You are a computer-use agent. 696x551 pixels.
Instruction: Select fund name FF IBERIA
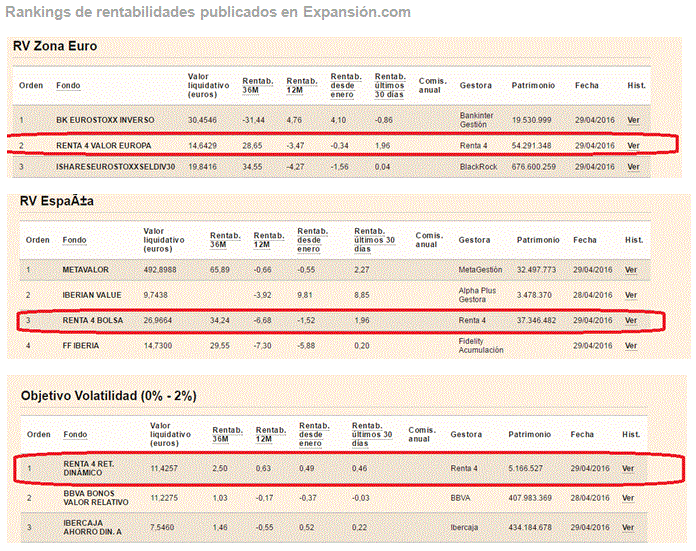tap(80, 346)
